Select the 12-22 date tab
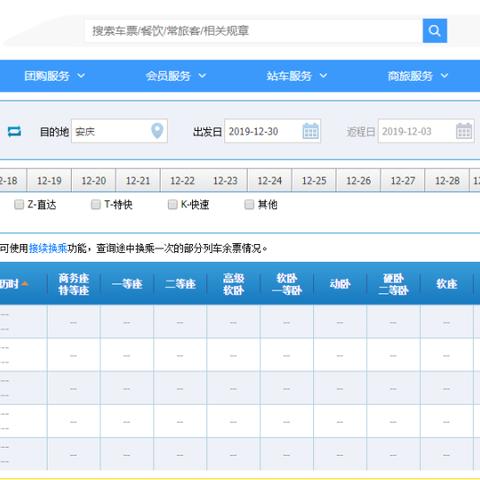This screenshot has height=480, width=480. [x=182, y=180]
